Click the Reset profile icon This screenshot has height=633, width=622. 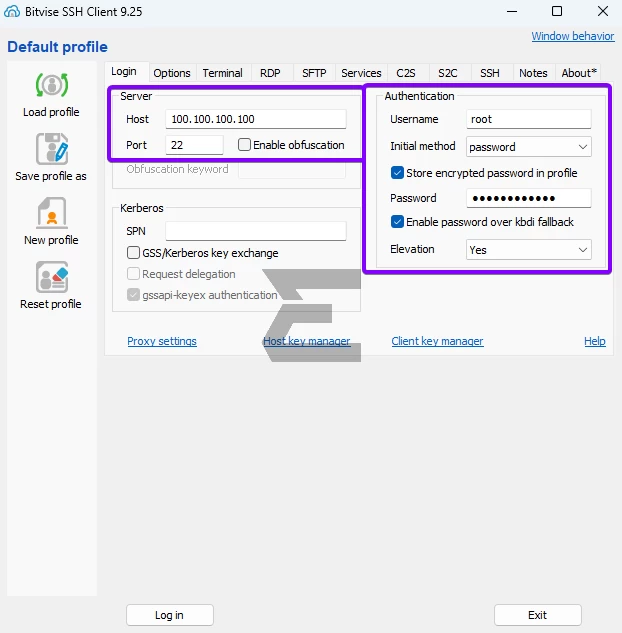pyautogui.click(x=52, y=277)
